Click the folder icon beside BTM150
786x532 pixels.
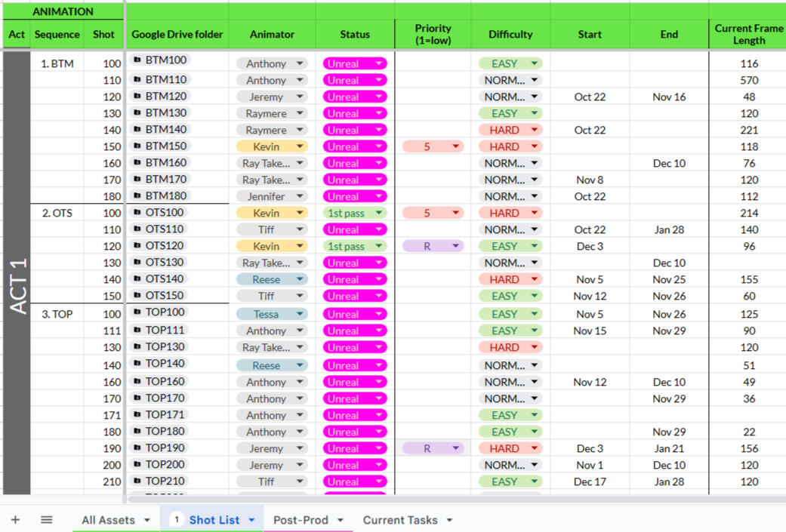pyautogui.click(x=137, y=146)
